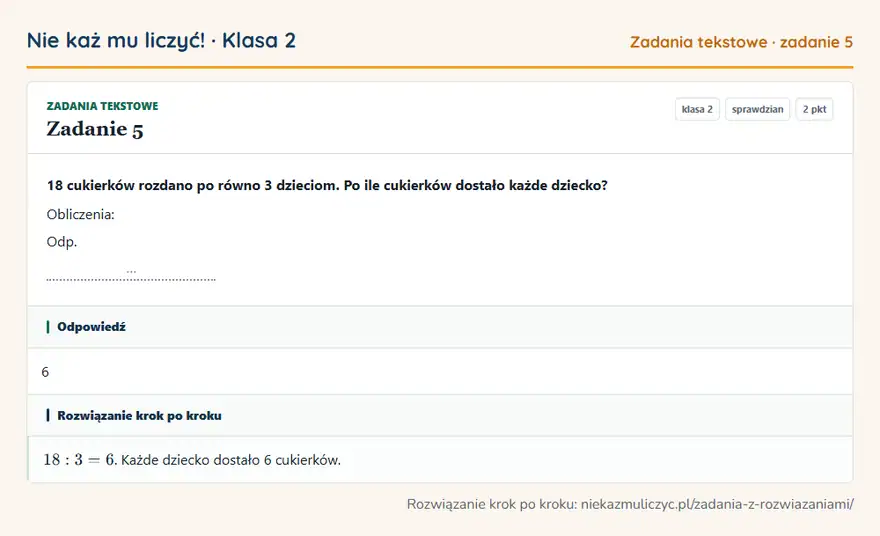Click the 'Nie każ mu liczyć! · Klasa 2' header title
Image resolution: width=880 pixels, height=536 pixels.
click(x=161, y=41)
